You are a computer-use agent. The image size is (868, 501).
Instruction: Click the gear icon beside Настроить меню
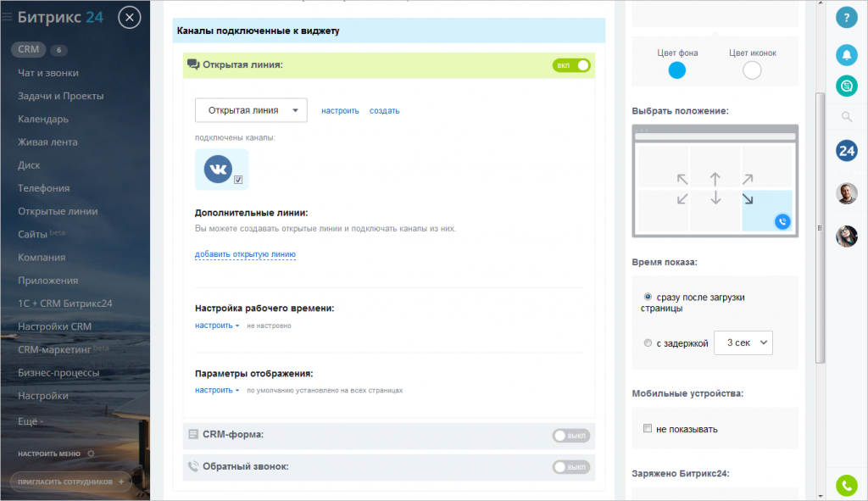[x=92, y=454]
